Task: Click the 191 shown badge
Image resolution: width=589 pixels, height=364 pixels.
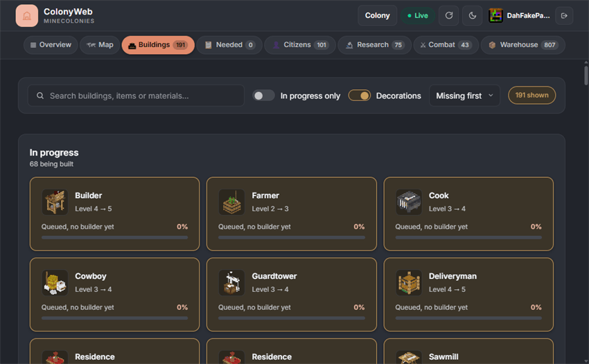Action: (531, 95)
